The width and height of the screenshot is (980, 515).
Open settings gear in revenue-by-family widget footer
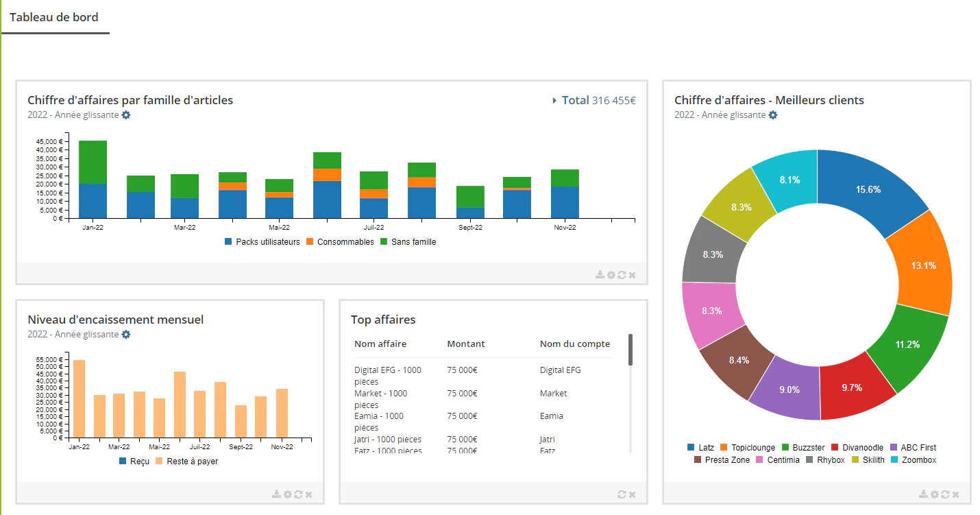tap(611, 275)
